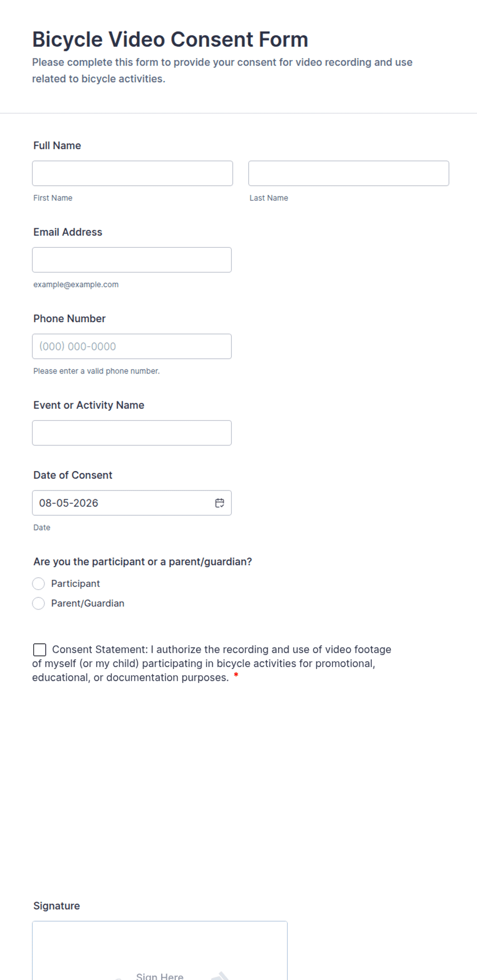This screenshot has width=477, height=980.
Task: Select the Email Address input field
Action: 132,260
